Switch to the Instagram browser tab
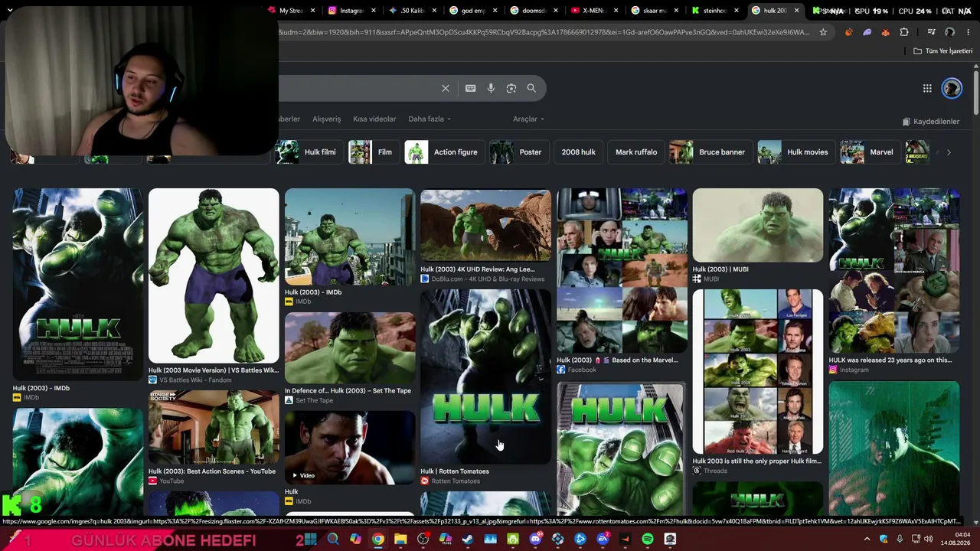This screenshot has width=980, height=551. tap(351, 11)
